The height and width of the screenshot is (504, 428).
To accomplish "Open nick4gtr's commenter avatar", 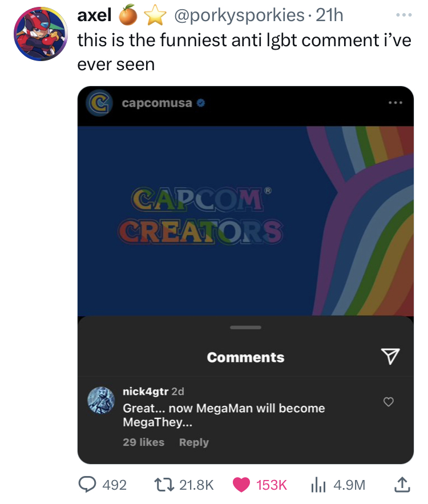I will 101,400.
